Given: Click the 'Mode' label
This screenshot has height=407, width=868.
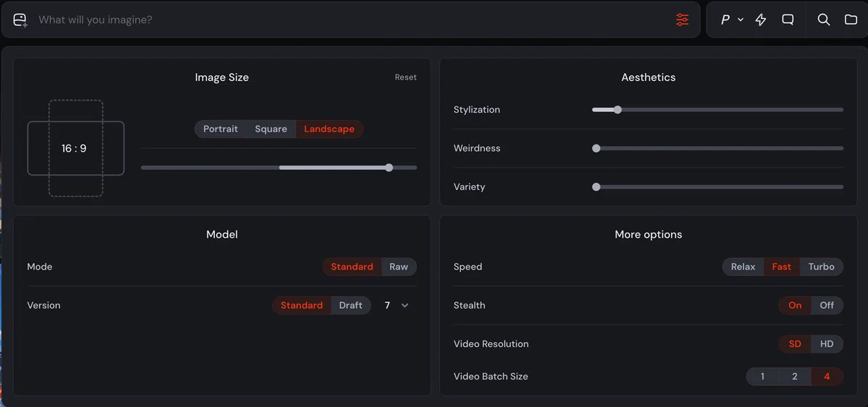Looking at the screenshot, I should pyautogui.click(x=40, y=267).
